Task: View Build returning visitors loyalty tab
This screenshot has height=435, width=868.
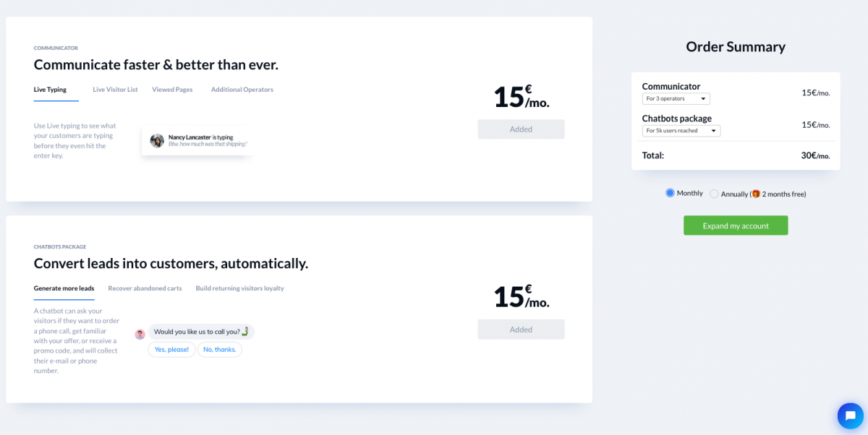Action: point(239,288)
